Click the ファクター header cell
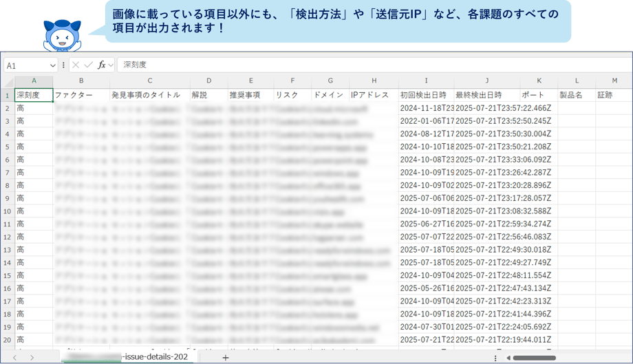The height and width of the screenshot is (364, 633). (81, 95)
